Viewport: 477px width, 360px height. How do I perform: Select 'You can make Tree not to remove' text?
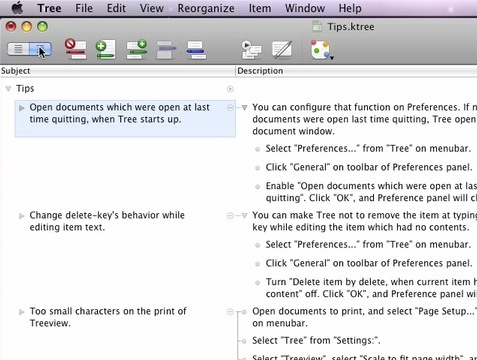click(x=364, y=221)
